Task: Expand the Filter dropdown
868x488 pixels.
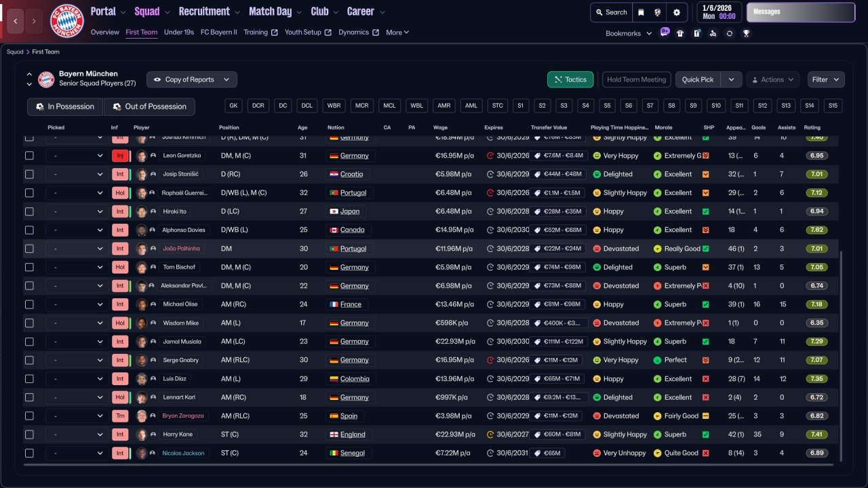Action: tap(825, 79)
